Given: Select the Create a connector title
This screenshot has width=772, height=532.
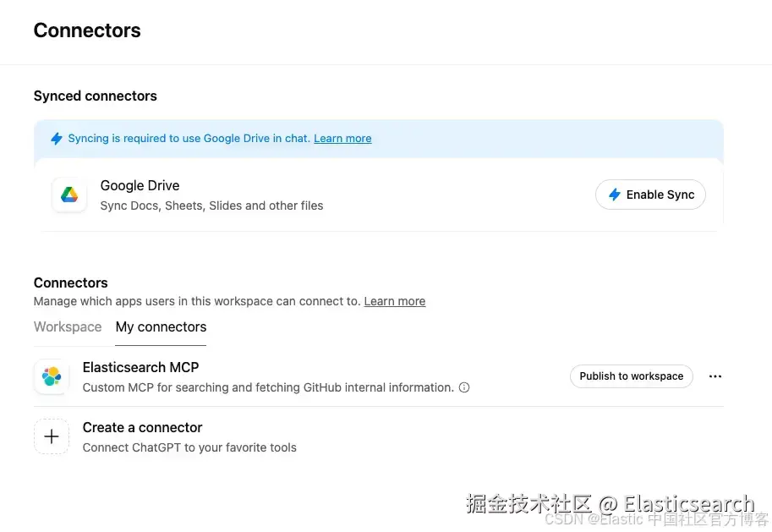Looking at the screenshot, I should (x=142, y=427).
